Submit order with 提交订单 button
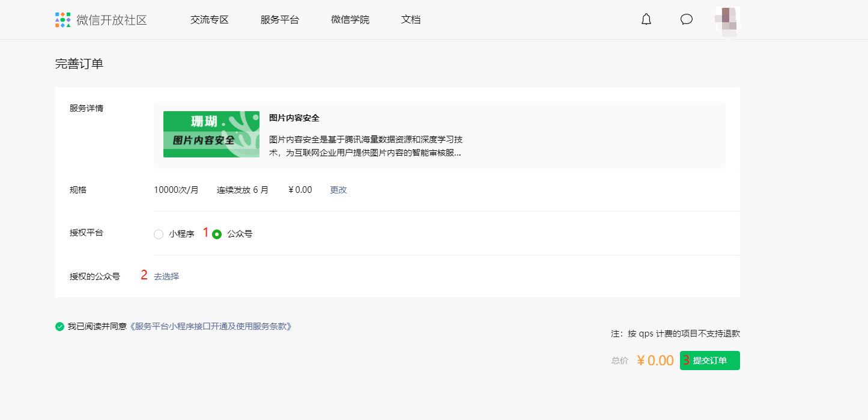Image resolution: width=868 pixels, height=420 pixels. tap(710, 361)
